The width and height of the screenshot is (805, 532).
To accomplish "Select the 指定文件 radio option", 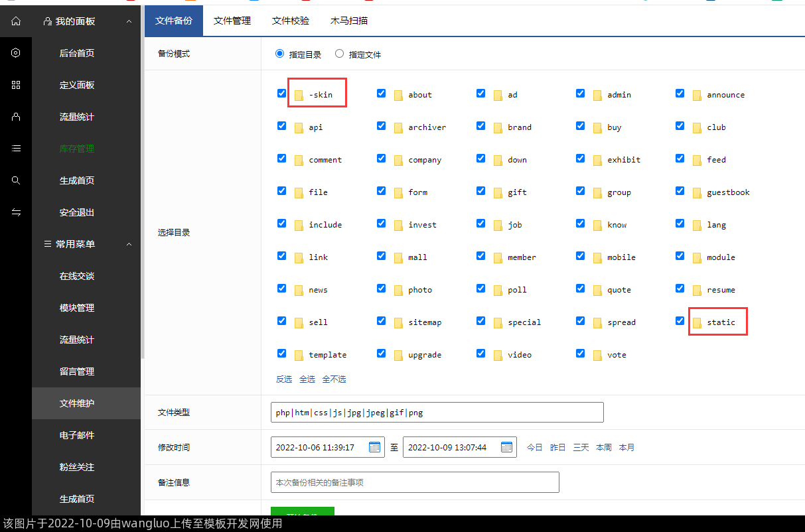I will [340, 54].
